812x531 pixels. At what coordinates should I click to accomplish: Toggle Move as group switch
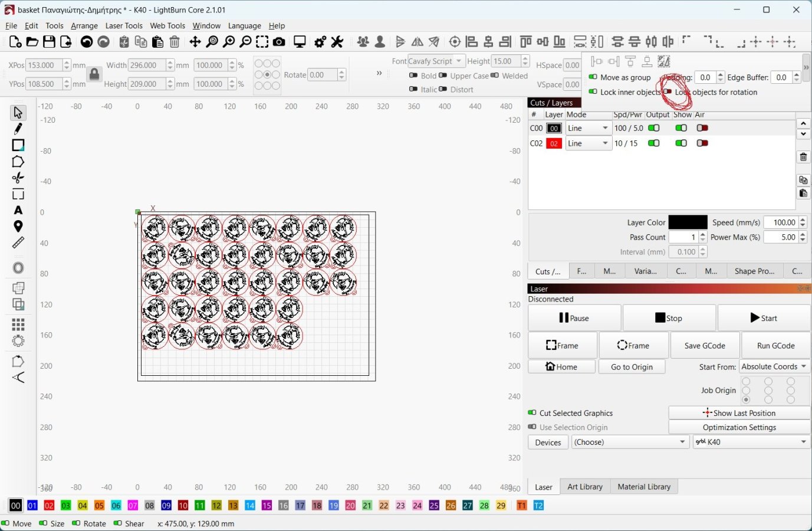pos(593,77)
